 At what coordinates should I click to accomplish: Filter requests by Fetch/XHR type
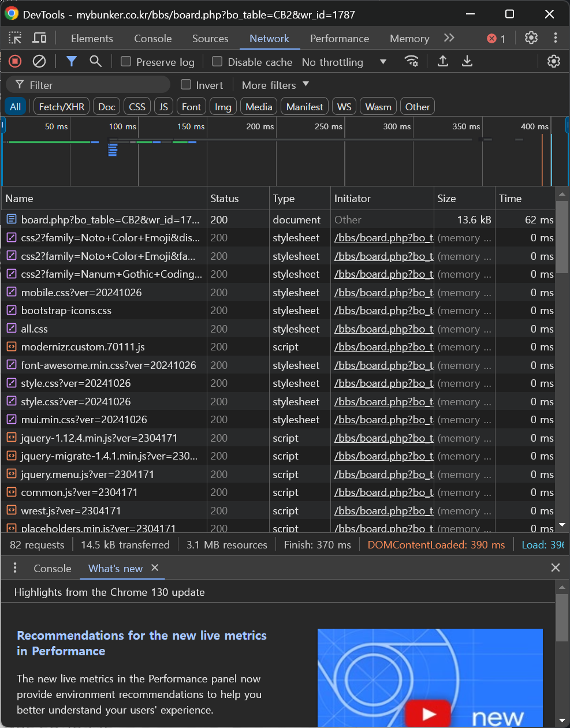[x=62, y=107]
